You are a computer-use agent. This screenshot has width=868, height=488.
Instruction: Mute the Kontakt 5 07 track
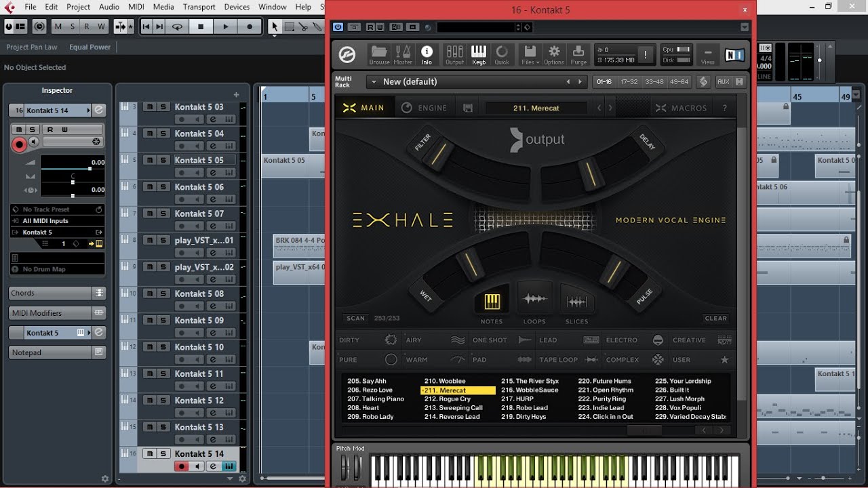pyautogui.click(x=149, y=213)
